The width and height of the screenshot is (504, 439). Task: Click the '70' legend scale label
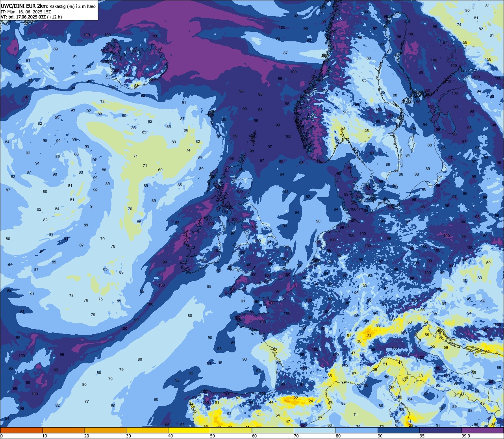tap(296, 436)
